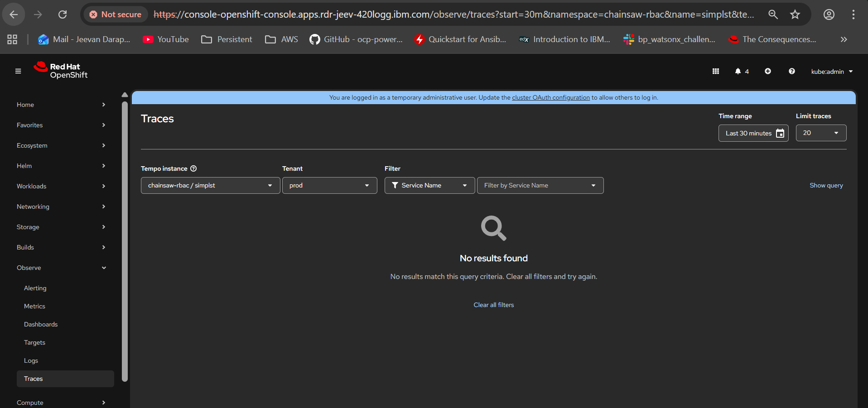Open the AWS bookmark folder

tap(281, 39)
